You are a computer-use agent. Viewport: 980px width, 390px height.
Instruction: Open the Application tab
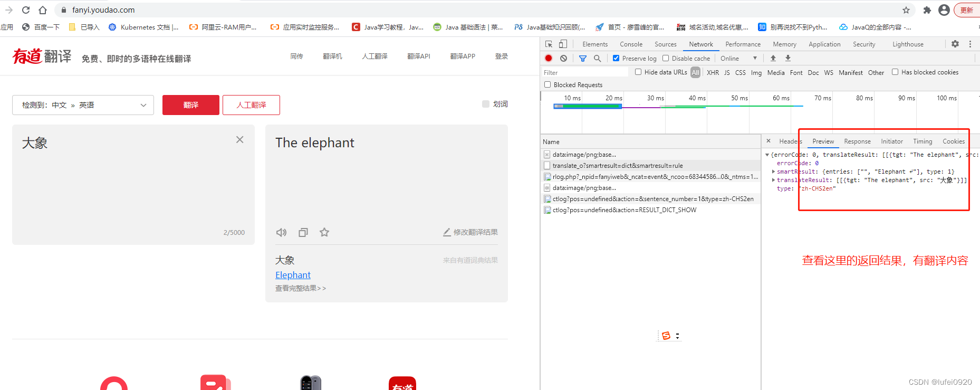click(x=824, y=44)
